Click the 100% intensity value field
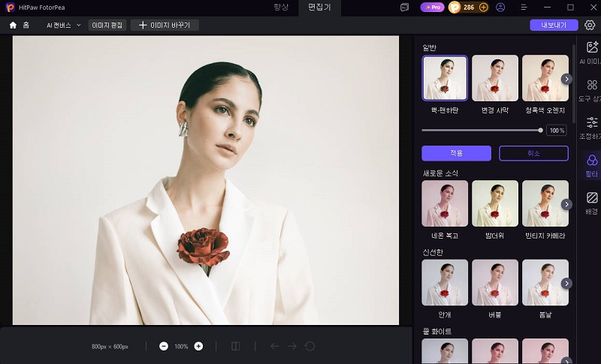Screen dimensions: 601x364 [557, 131]
